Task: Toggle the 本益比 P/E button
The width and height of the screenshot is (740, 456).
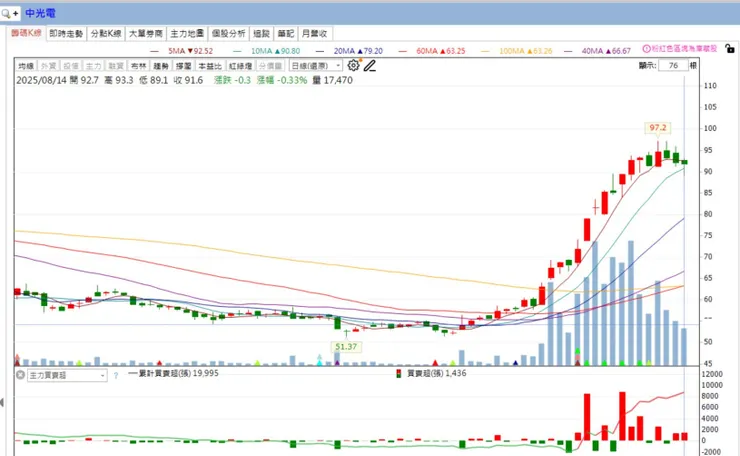Action: (210, 66)
